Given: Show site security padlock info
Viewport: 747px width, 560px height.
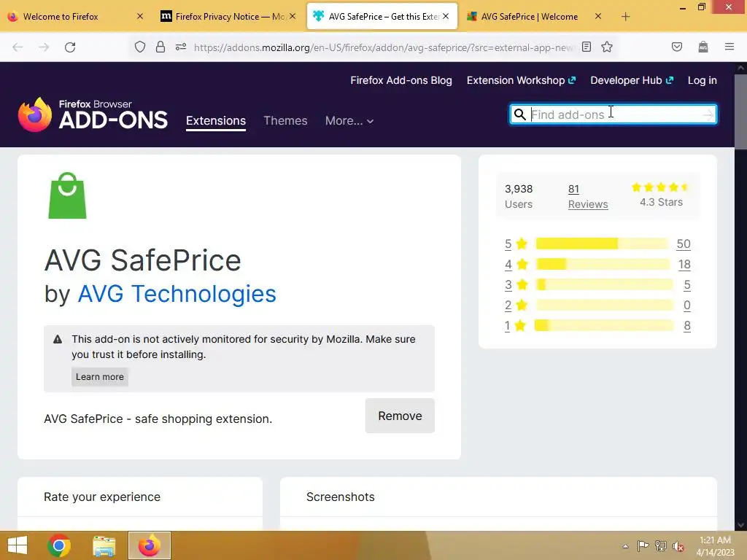Looking at the screenshot, I should (160, 47).
